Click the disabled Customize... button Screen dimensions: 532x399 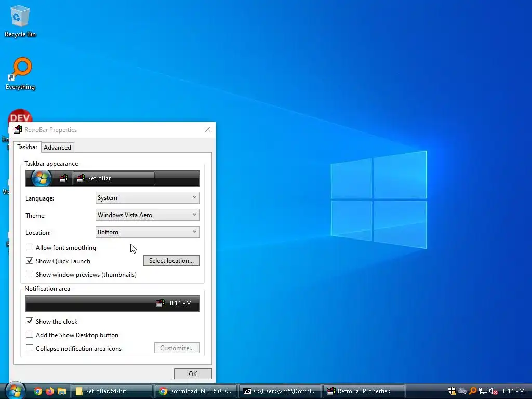177,348
